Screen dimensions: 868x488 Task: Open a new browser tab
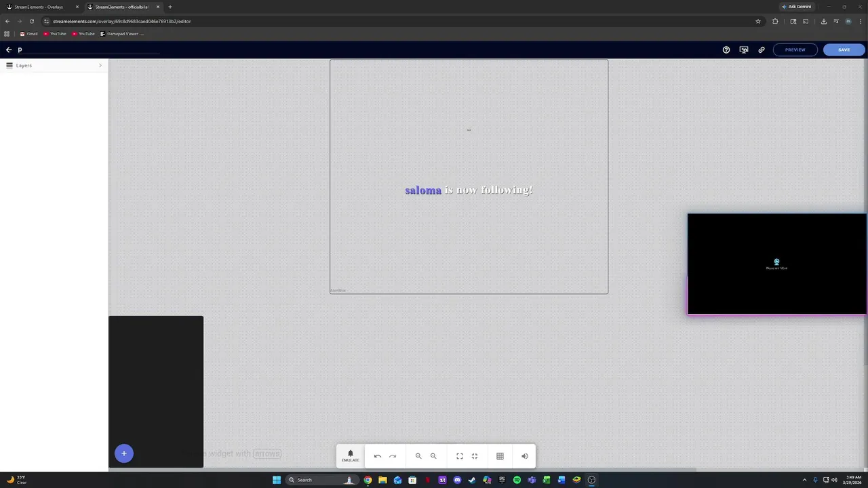pyautogui.click(x=170, y=7)
